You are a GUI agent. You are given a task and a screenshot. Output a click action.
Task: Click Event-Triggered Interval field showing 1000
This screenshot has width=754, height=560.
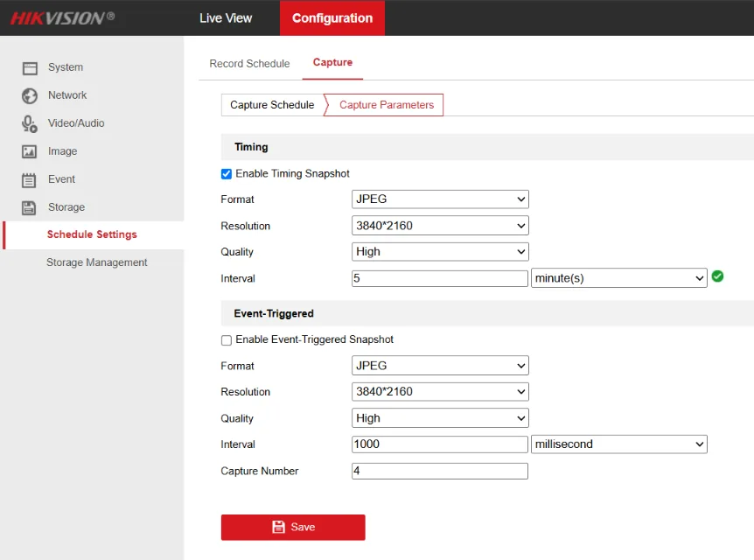pyautogui.click(x=439, y=444)
